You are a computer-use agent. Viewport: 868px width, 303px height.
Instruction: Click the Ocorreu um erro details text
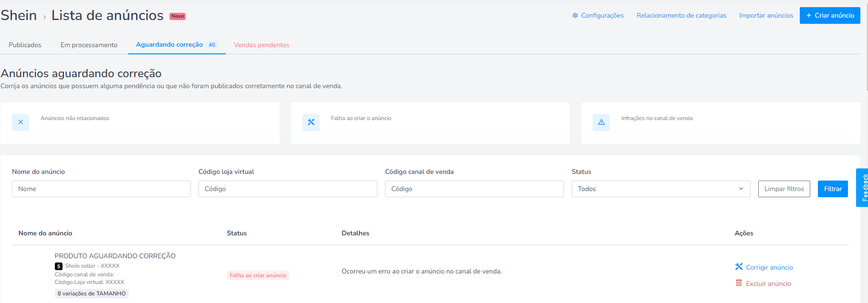click(x=422, y=272)
